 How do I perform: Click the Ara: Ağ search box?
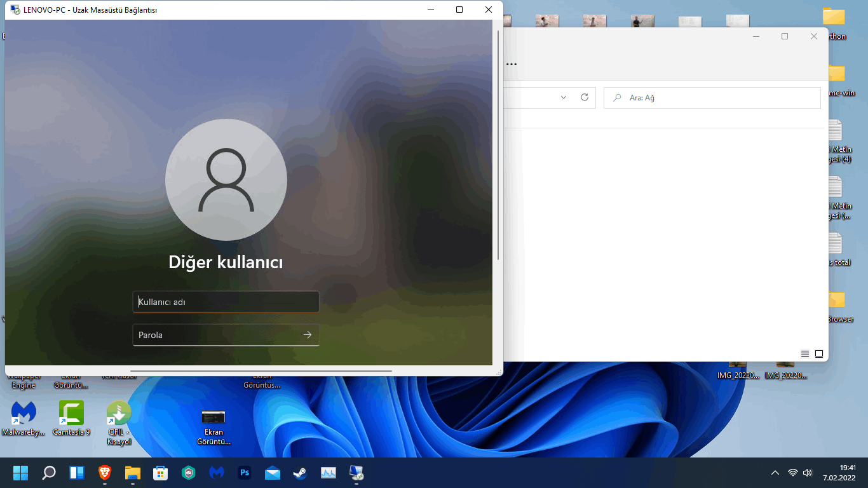click(x=712, y=98)
